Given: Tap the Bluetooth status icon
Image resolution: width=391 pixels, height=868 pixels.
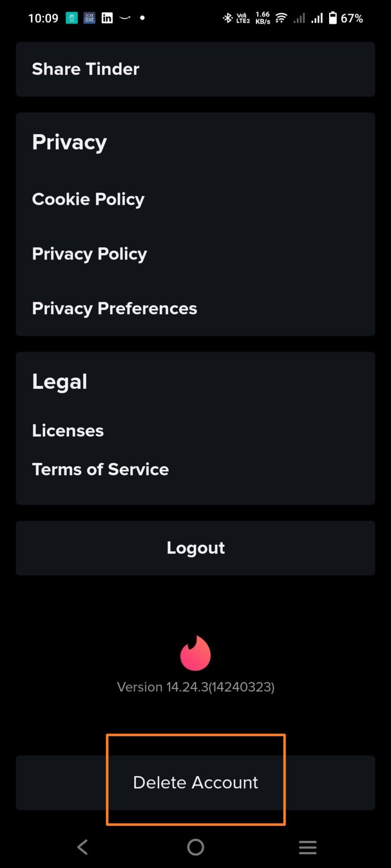Looking at the screenshot, I should [x=227, y=18].
